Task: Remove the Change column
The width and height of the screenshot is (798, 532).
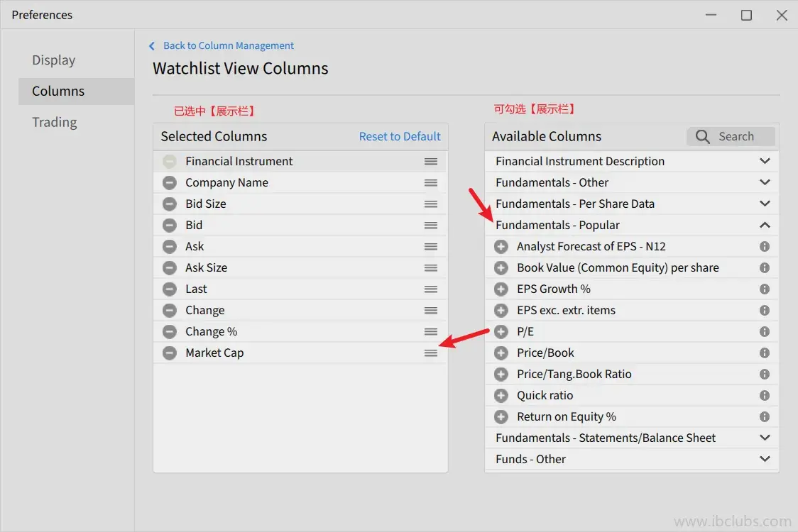Action: [170, 310]
